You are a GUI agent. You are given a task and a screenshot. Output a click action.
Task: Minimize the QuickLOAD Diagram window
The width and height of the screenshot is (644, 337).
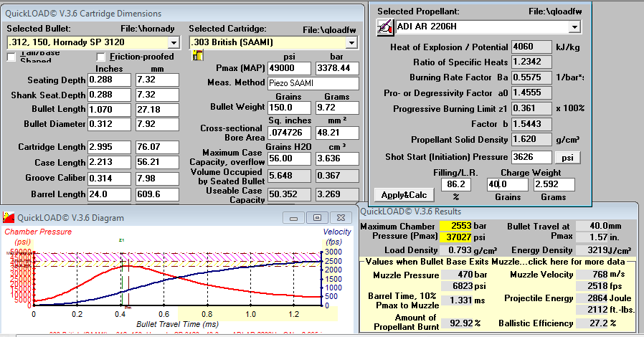click(x=293, y=217)
